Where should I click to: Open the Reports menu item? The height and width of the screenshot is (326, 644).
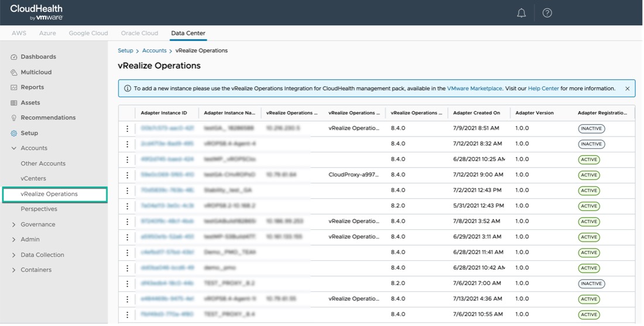pos(32,87)
